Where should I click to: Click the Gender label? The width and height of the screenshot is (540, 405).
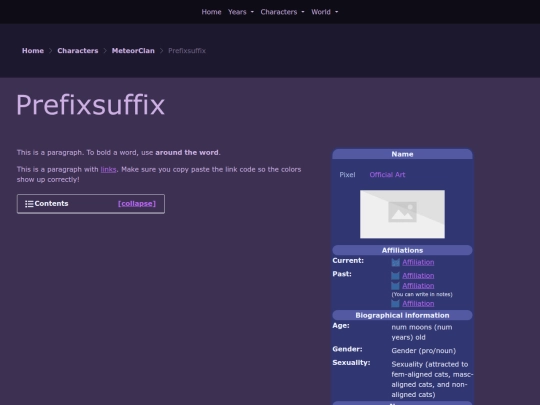tap(347, 349)
